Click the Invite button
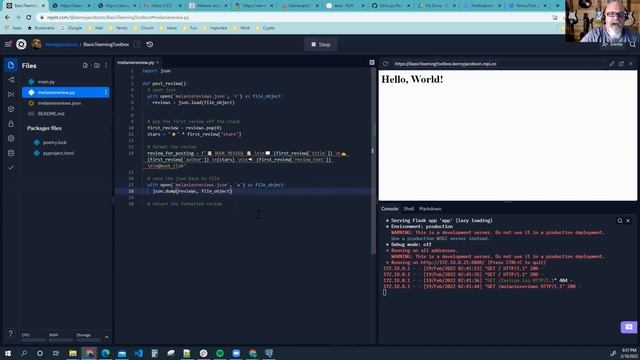This screenshot has width=640, height=360. coord(612,44)
